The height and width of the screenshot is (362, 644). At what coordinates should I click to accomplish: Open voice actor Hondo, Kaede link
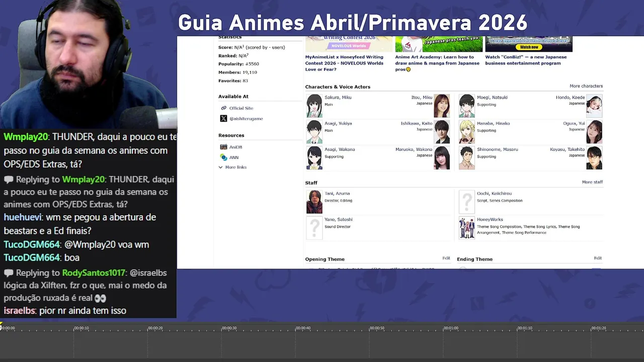point(570,98)
